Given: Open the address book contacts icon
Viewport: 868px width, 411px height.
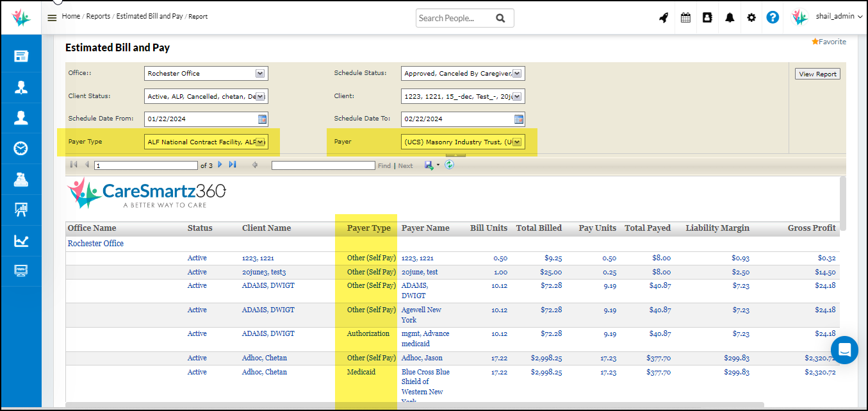Looking at the screenshot, I should 707,18.
